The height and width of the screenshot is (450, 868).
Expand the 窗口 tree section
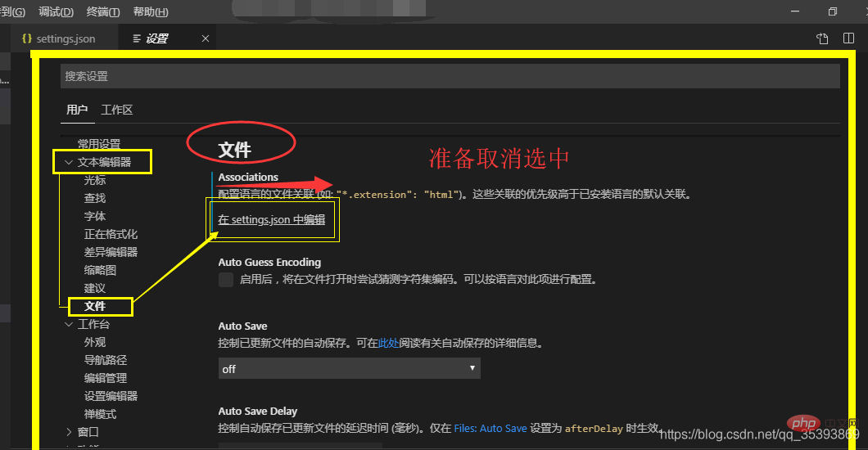69,432
